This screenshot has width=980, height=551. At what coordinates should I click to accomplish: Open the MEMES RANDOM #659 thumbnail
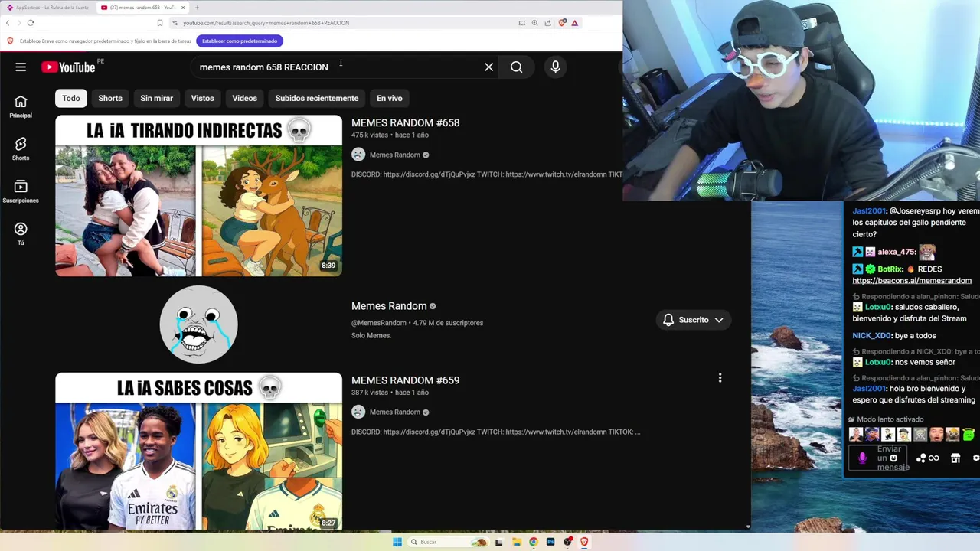[198, 452]
